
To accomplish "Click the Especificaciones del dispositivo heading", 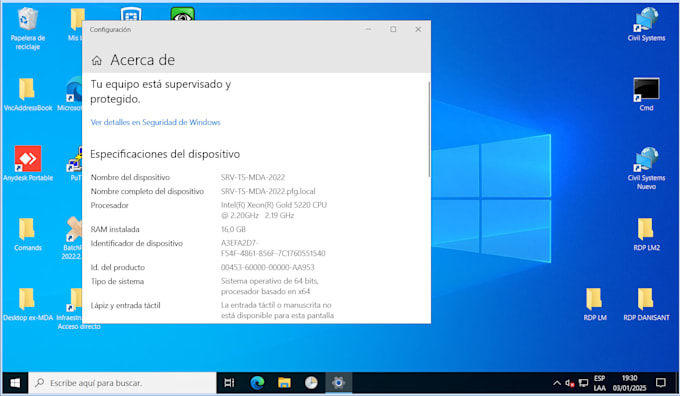I will tap(165, 154).
